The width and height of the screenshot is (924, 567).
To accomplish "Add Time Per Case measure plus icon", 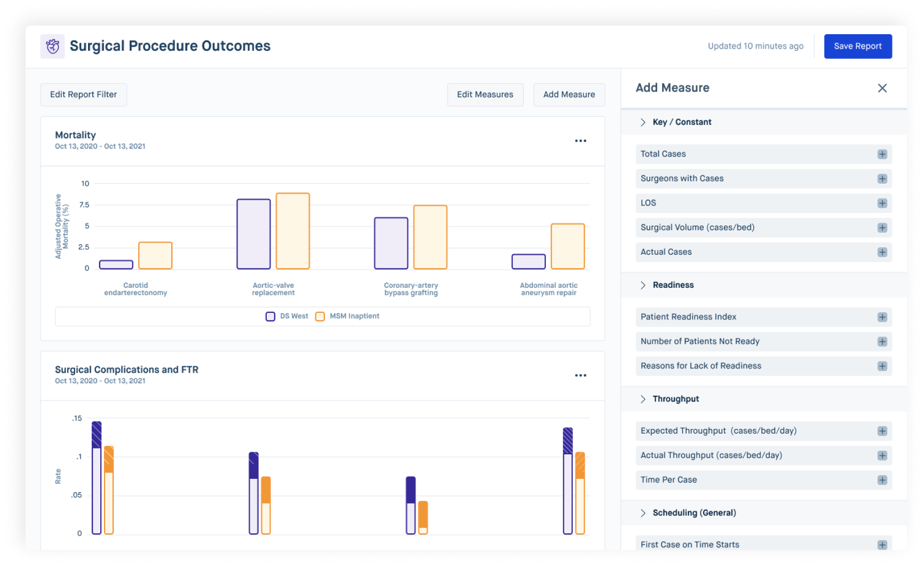I will pos(882,480).
